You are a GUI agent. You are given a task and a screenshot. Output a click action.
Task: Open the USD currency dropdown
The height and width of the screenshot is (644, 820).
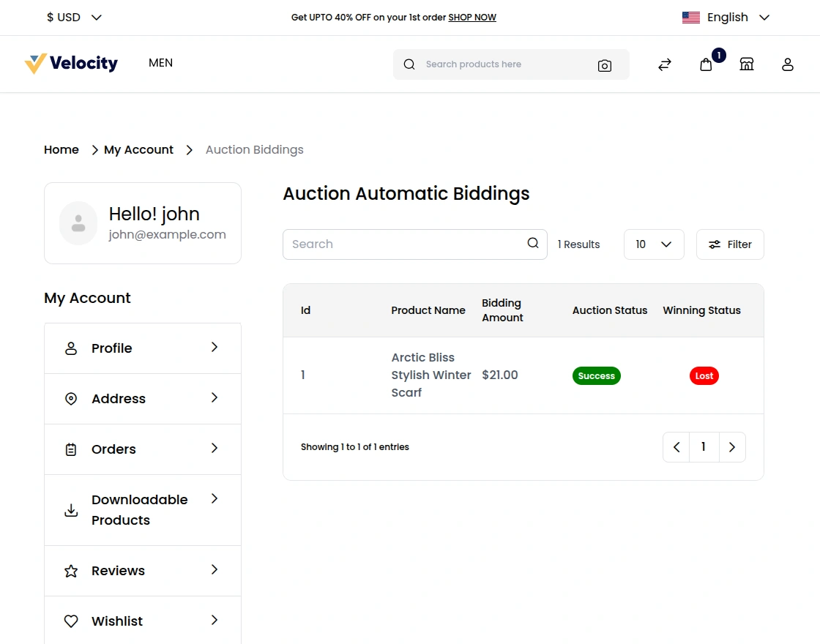(x=73, y=17)
